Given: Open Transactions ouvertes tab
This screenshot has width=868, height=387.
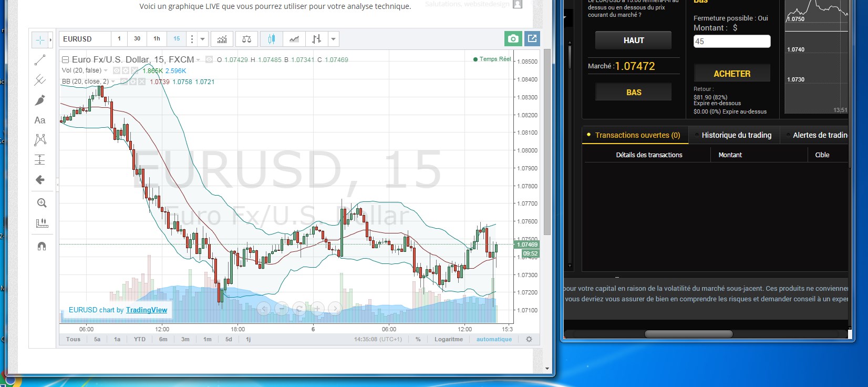Looking at the screenshot, I should pos(637,135).
